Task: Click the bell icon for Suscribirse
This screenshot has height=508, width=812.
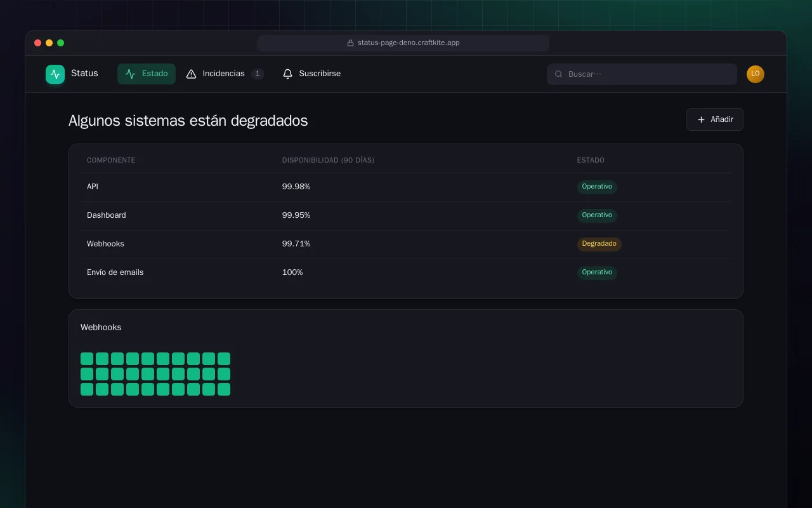Action: [287, 74]
